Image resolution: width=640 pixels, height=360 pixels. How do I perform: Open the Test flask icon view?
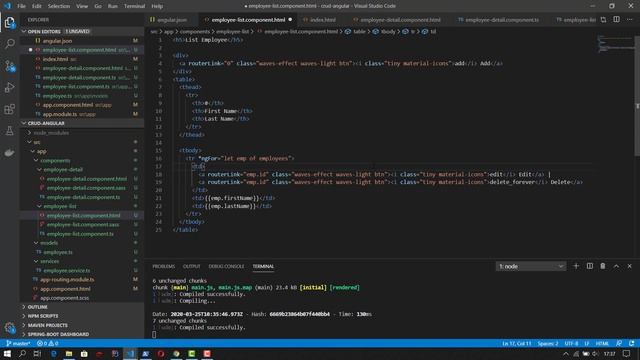point(9,131)
